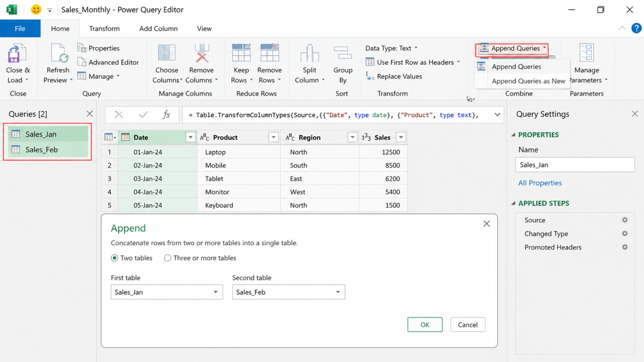Click the Keep Rows icon
The width and height of the screenshot is (644, 362).
click(241, 53)
